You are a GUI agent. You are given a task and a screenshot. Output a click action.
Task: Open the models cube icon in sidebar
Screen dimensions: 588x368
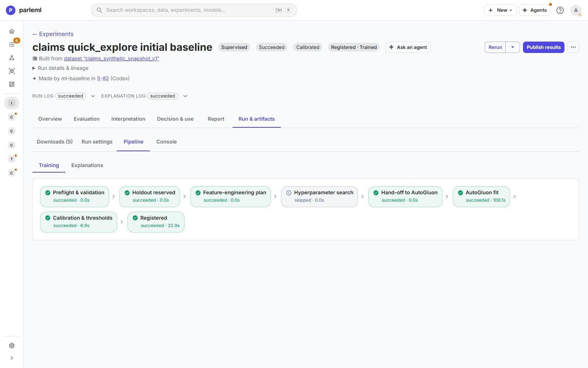point(12,71)
